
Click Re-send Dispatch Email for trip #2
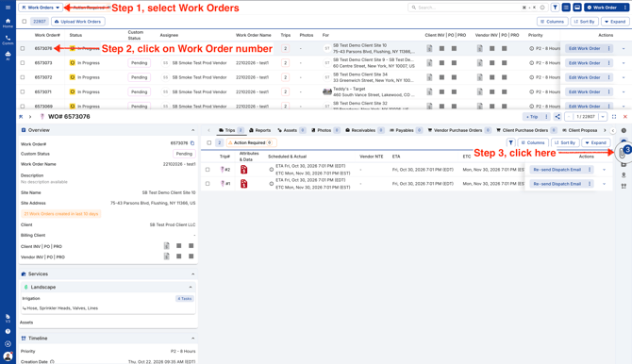point(557,170)
